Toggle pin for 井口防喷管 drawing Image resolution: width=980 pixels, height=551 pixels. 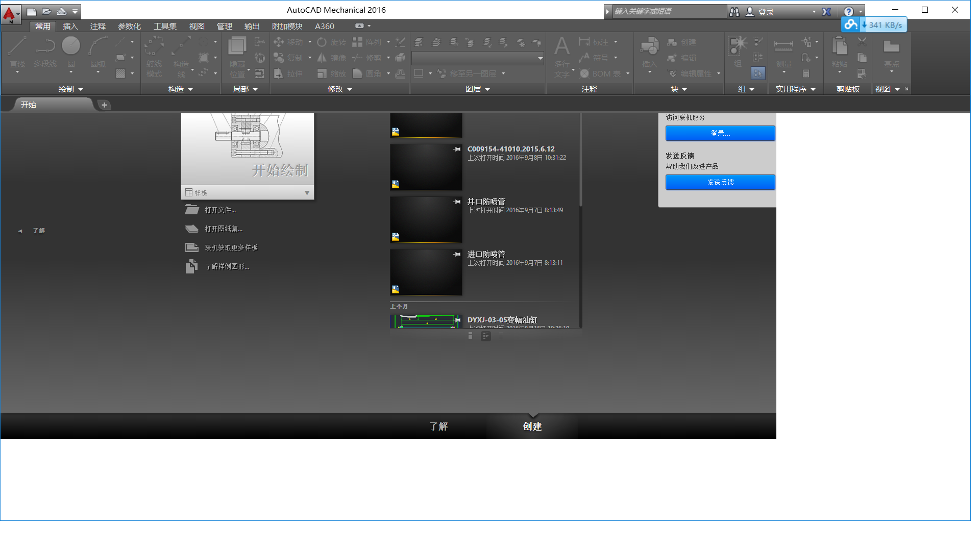[457, 202]
